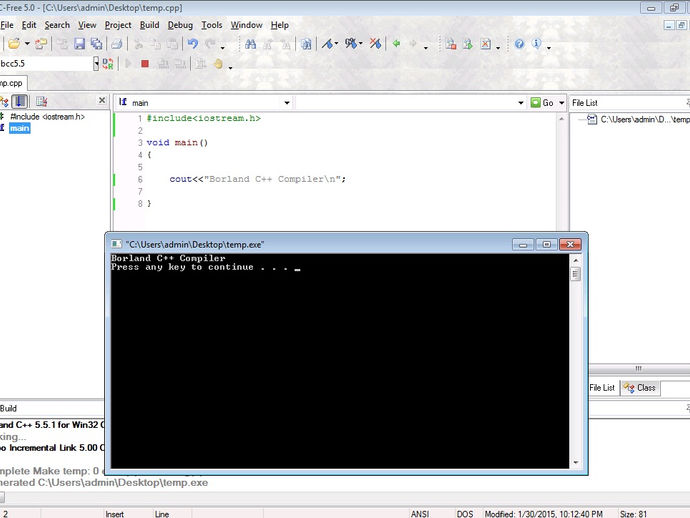
Task: Select #include <iostream.h> in symbol tree
Action: tap(47, 117)
